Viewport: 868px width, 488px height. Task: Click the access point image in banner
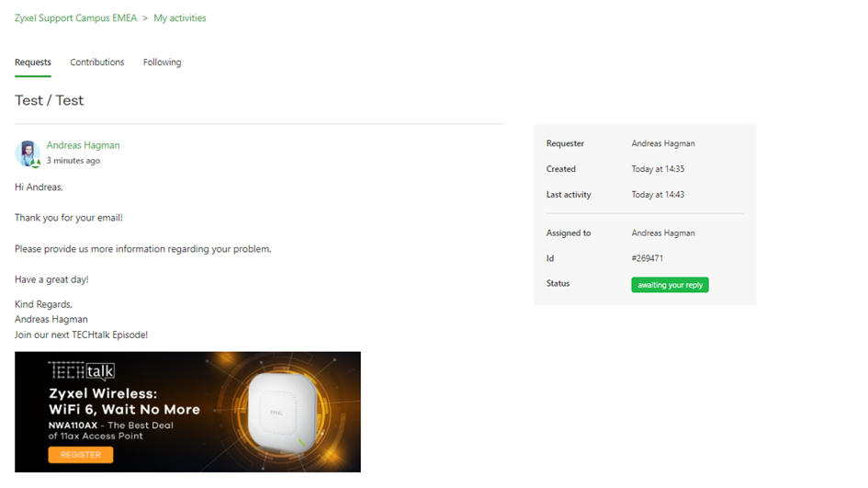click(282, 412)
